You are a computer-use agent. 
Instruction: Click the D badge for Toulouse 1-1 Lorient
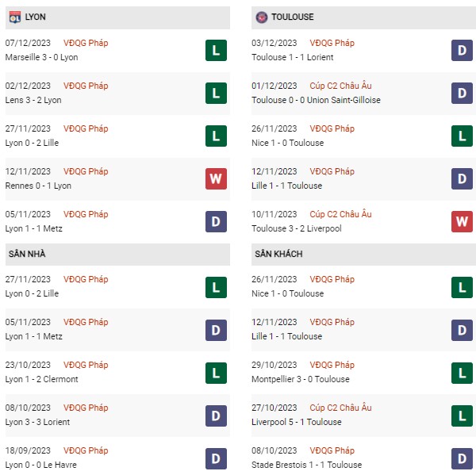(x=462, y=51)
